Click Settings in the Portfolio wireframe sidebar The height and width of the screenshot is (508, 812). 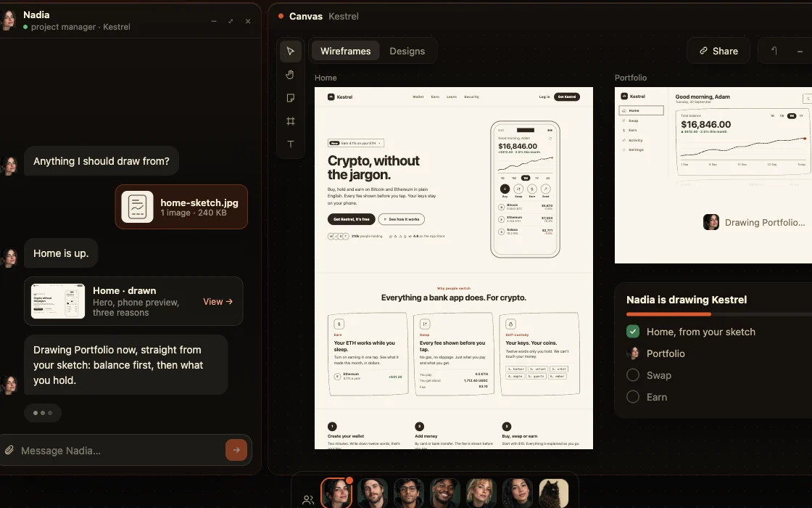(636, 149)
